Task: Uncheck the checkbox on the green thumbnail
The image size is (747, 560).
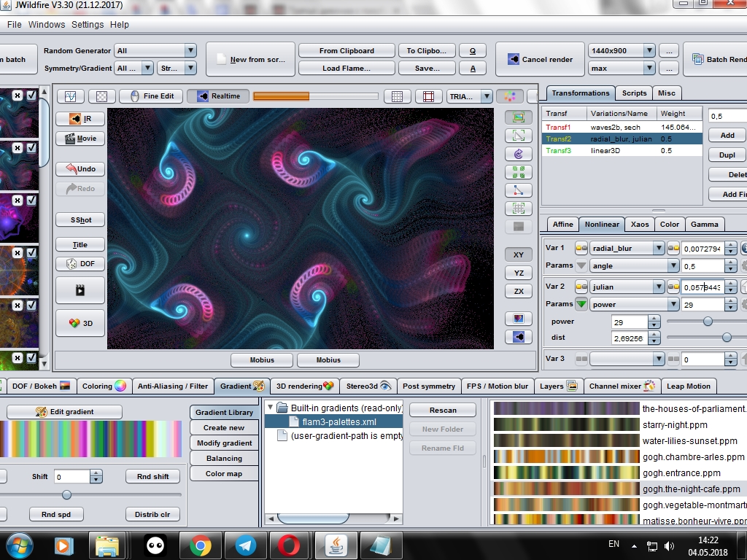Action: (31, 357)
